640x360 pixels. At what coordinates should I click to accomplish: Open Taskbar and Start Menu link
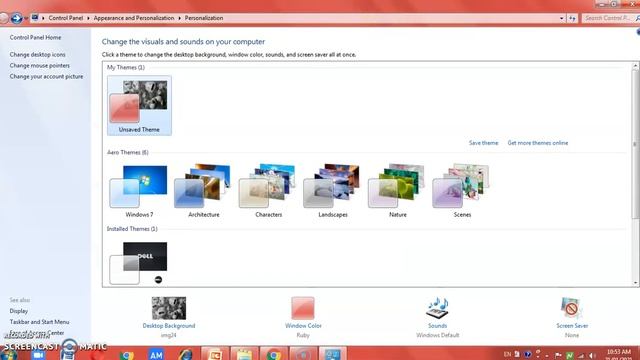click(x=39, y=322)
